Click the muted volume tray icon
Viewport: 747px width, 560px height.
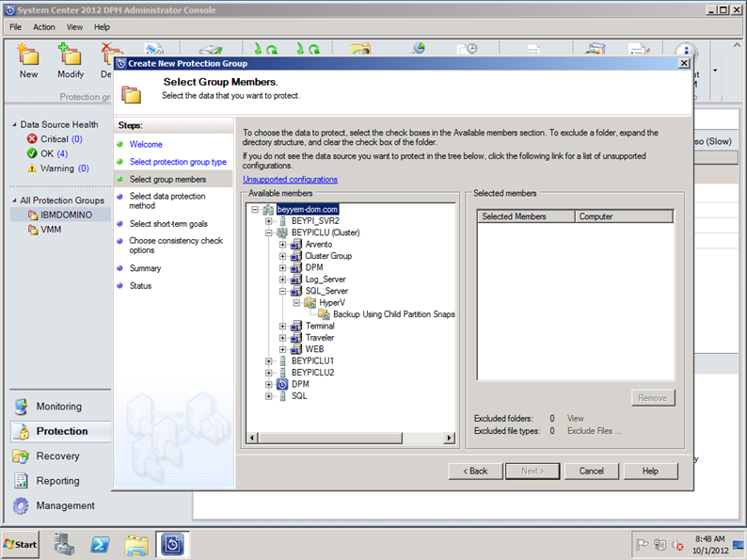click(x=677, y=545)
